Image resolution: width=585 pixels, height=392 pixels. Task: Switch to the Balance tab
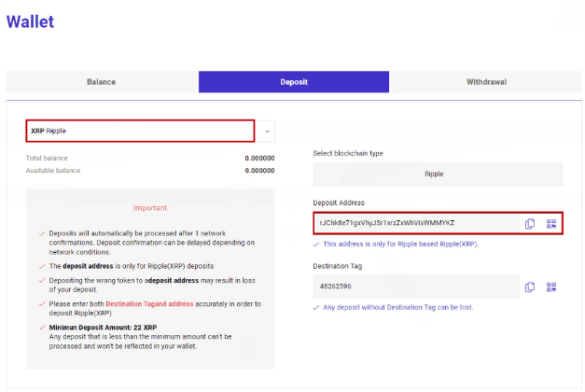pos(102,82)
